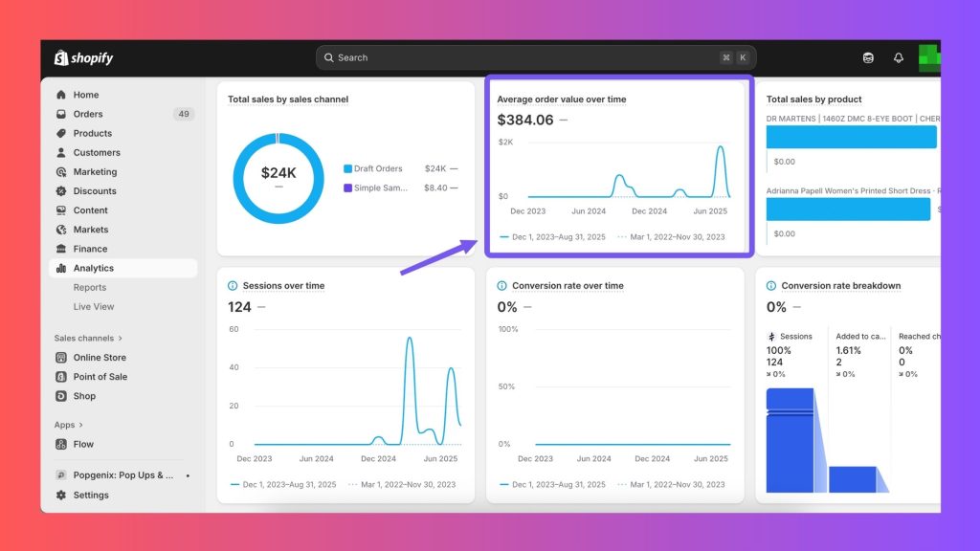The image size is (980, 551).
Task: Click the Shopify logo
Action: coord(84,58)
